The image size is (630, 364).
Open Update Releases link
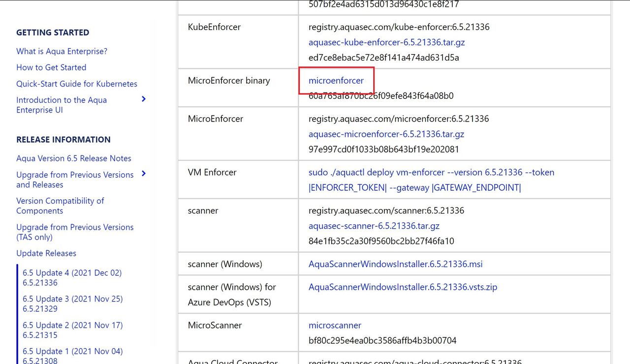coord(46,253)
